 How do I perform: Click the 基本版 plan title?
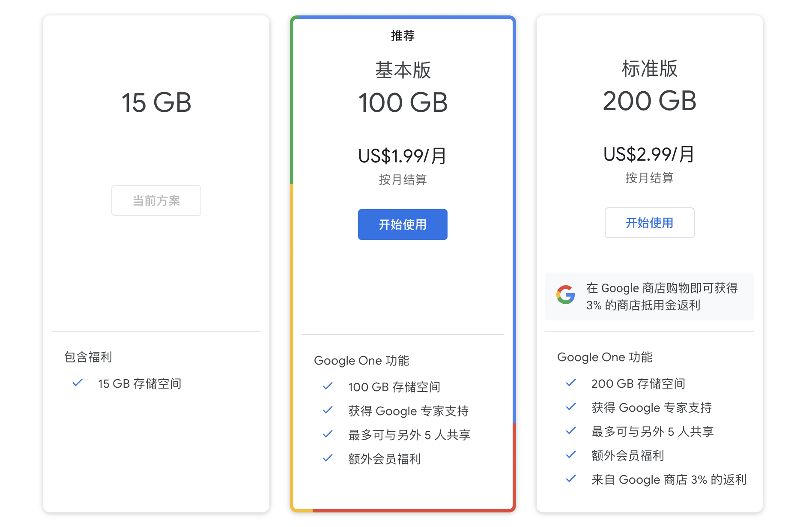[403, 70]
